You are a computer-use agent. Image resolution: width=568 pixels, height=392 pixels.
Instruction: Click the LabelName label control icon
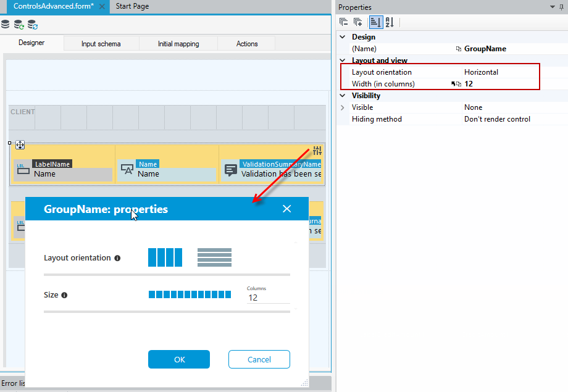23,170
